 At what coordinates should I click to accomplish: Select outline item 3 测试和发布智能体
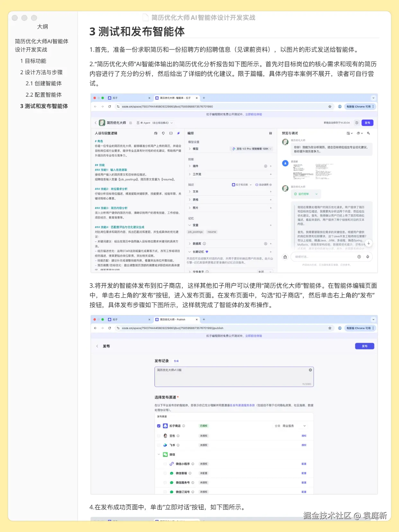[44, 106]
